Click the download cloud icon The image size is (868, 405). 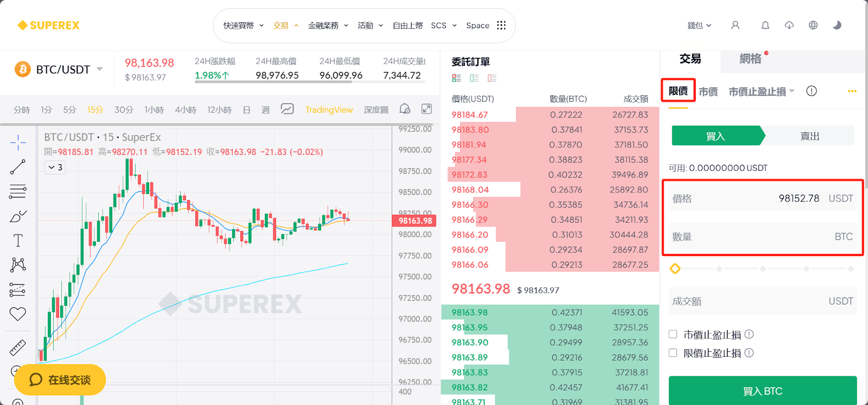pos(789,25)
